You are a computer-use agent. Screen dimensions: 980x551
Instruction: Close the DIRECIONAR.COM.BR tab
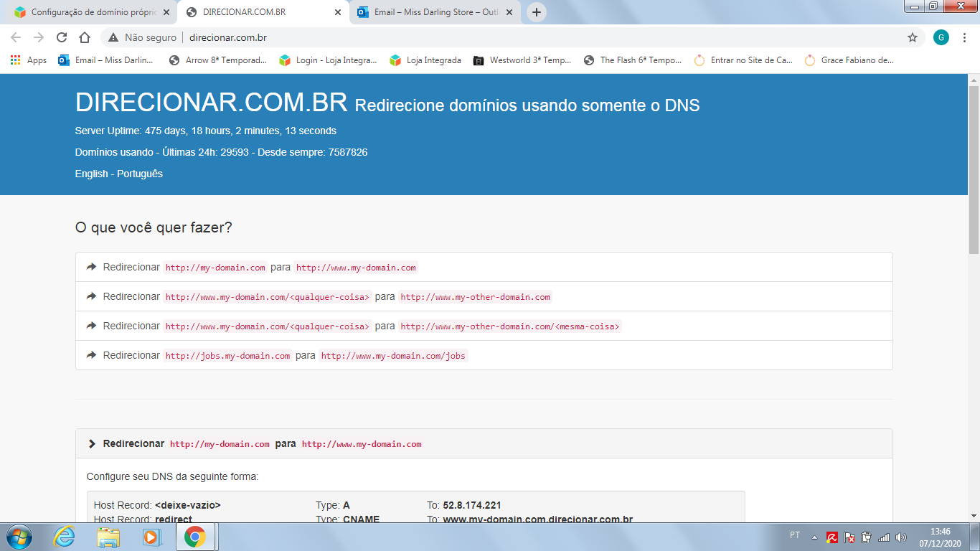tap(339, 12)
